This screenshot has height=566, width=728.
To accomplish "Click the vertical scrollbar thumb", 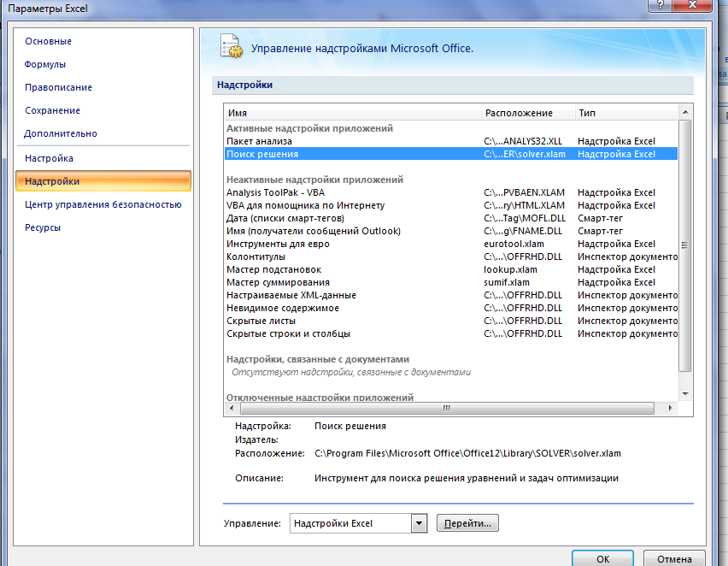I will [x=684, y=245].
